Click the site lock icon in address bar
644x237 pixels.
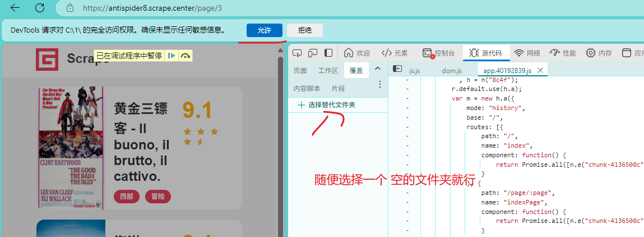tap(70, 7)
